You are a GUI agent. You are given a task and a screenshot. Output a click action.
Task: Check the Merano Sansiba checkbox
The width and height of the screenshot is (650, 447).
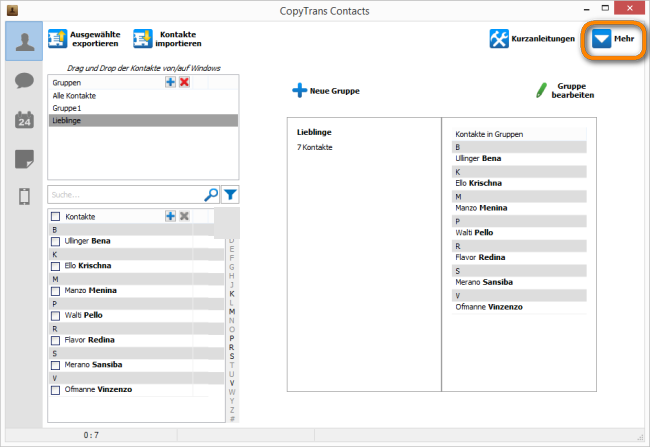(55, 365)
